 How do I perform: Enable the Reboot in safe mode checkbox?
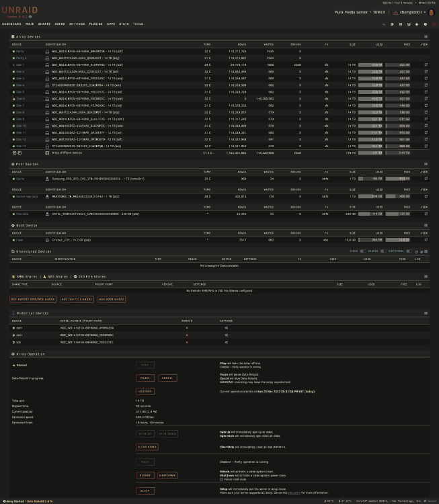coord(221,479)
